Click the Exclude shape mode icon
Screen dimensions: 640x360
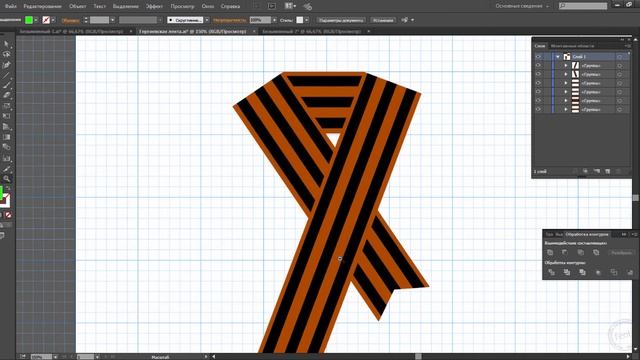[x=596, y=253]
